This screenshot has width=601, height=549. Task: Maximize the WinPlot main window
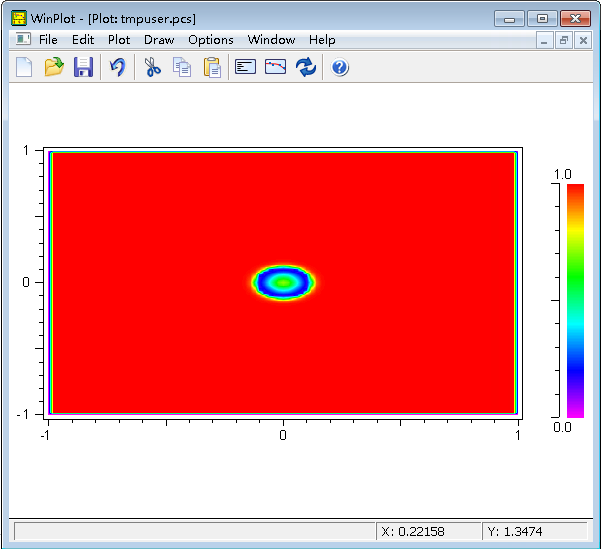coord(542,18)
